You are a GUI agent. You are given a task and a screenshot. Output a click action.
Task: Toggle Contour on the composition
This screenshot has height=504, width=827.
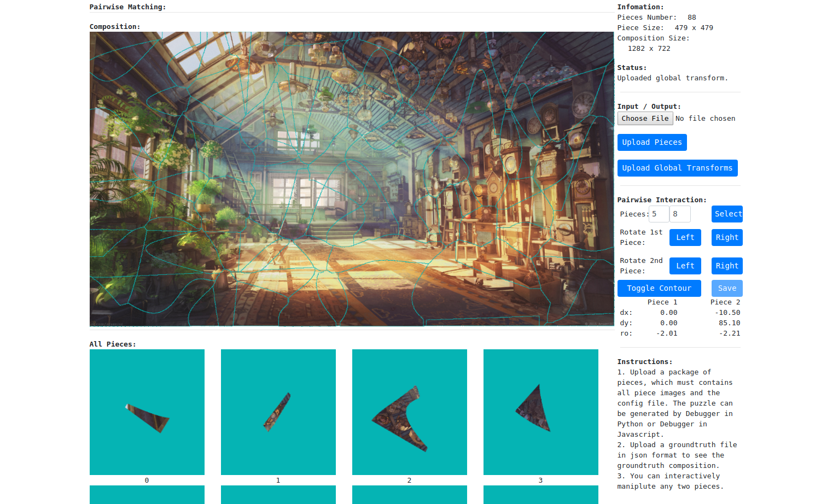(x=659, y=288)
